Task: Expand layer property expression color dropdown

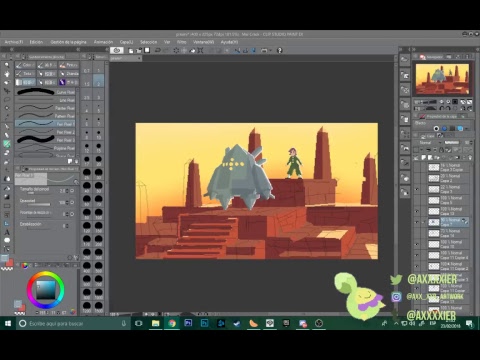Action: [468, 128]
